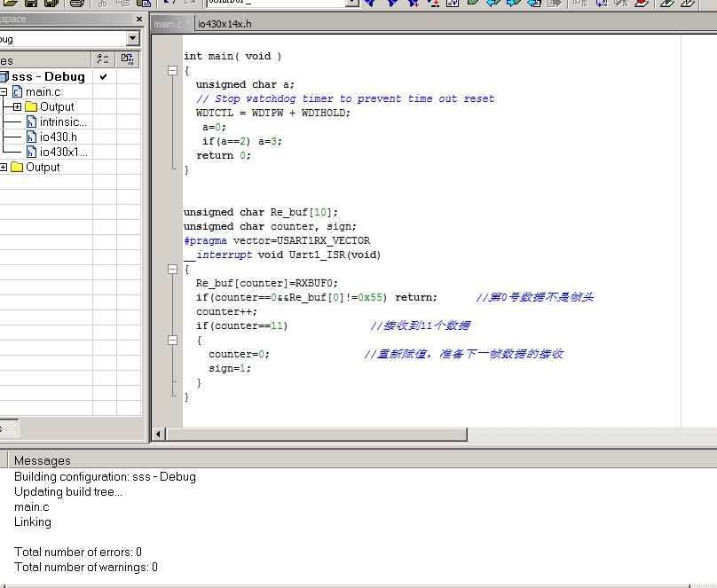Click the 'sign=1;' code line

[230, 368]
